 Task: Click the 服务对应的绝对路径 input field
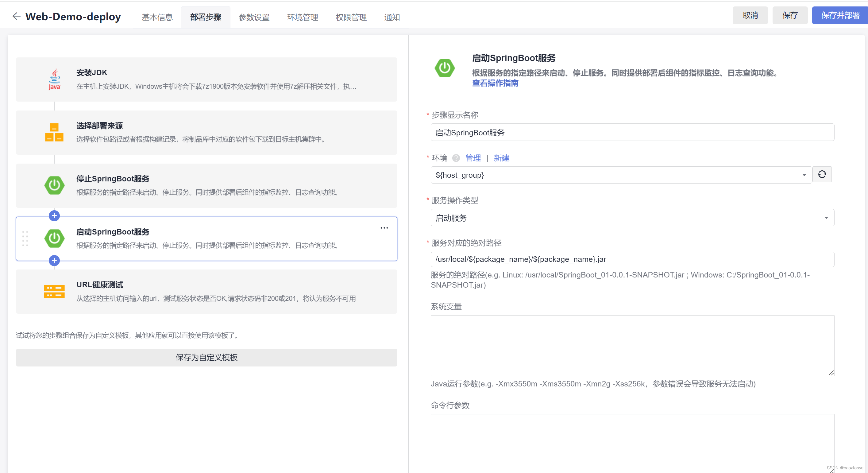click(x=632, y=259)
